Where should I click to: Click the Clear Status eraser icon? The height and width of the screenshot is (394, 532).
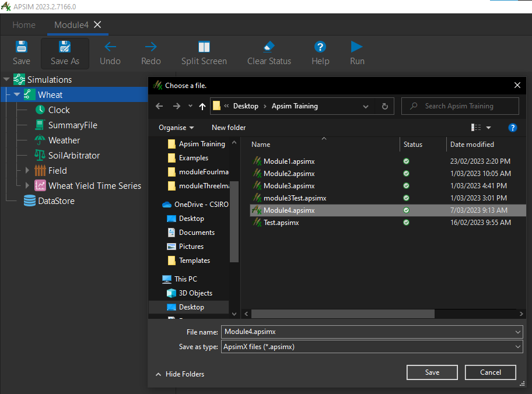pos(269,47)
